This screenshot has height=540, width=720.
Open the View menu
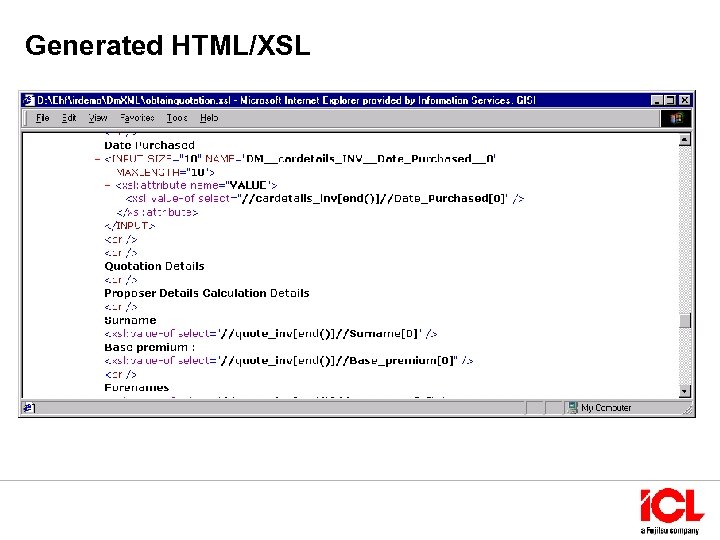[98, 118]
